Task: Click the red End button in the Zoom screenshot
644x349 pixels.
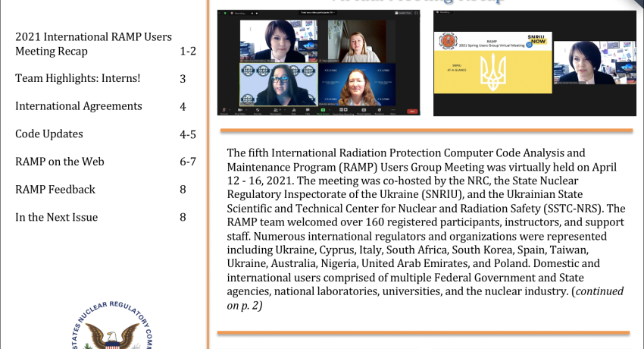Action: (411, 111)
